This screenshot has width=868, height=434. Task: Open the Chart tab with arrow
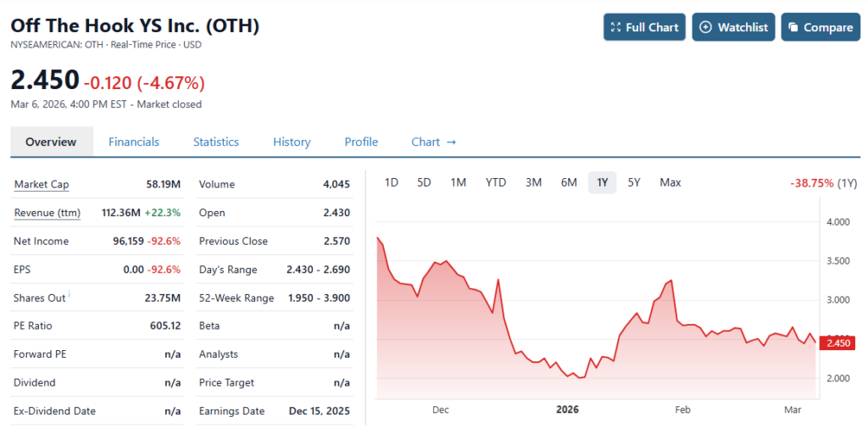click(x=433, y=142)
